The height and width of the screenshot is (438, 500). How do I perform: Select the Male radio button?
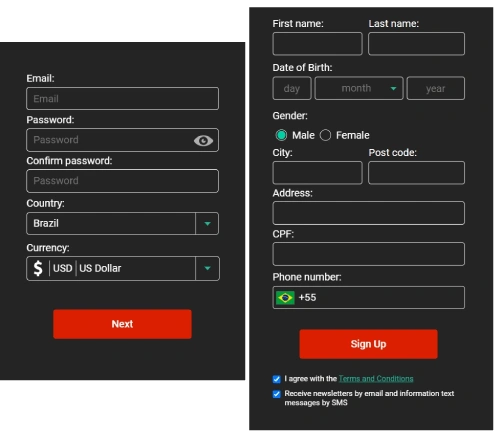(x=281, y=135)
